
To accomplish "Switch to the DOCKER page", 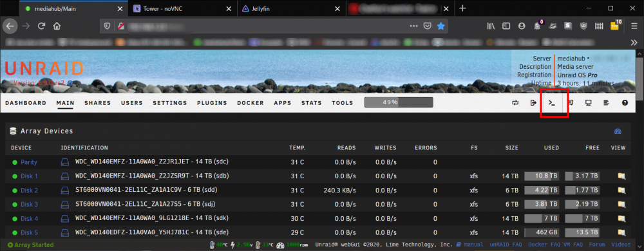I will pos(251,103).
